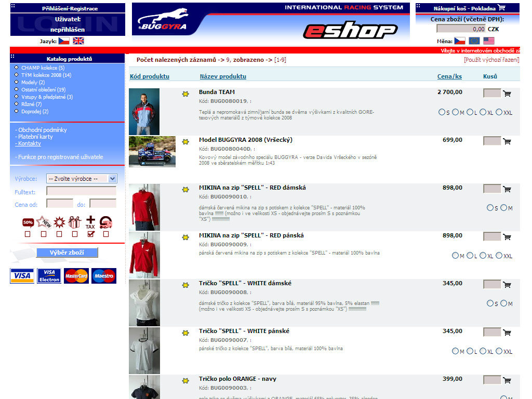Open Ostatní oblečení category
This screenshot has width=532, height=399.
[44, 89]
